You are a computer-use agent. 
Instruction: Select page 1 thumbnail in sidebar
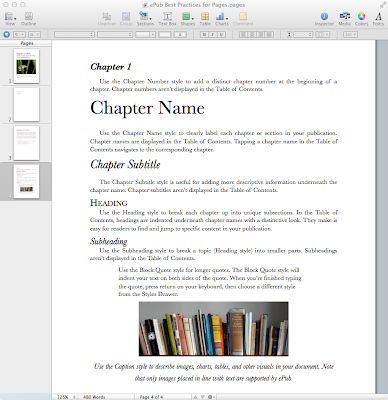coord(26,66)
